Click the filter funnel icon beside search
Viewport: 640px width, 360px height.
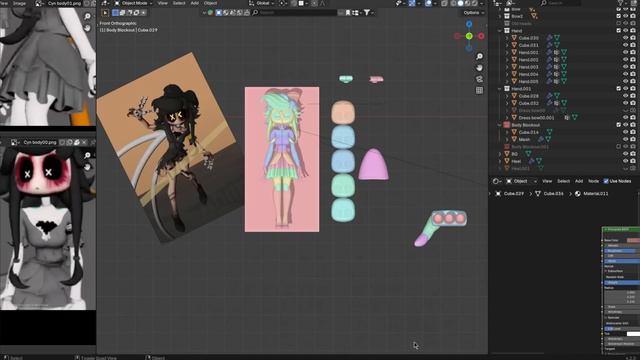coord(367,13)
